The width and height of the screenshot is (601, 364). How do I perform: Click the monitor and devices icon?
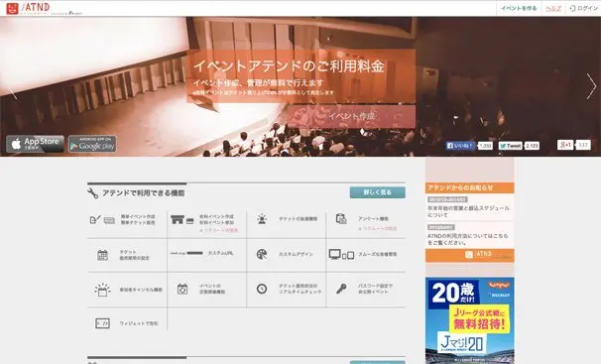[341, 255]
